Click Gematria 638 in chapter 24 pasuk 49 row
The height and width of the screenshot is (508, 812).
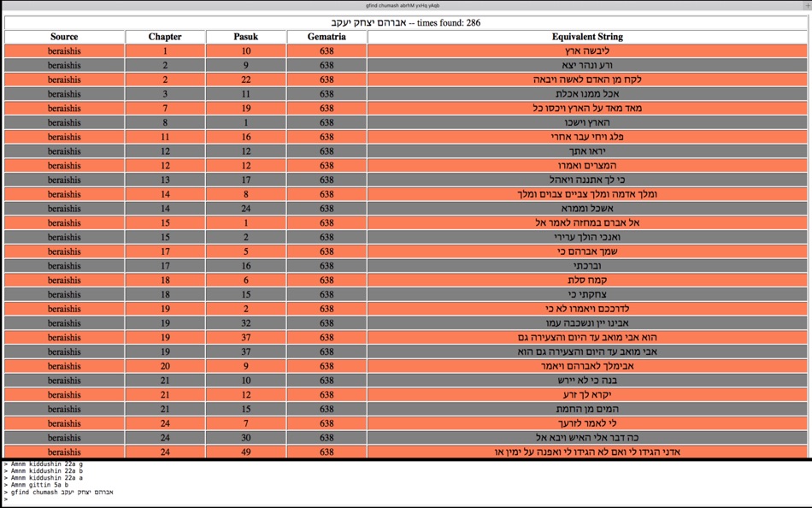(x=327, y=452)
